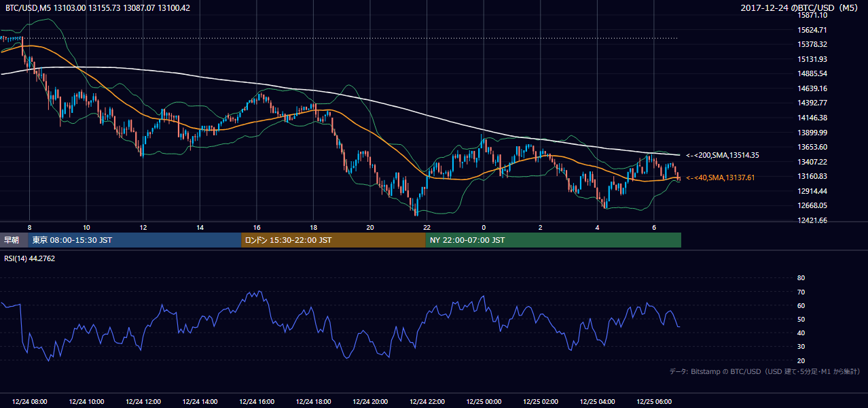
Task: Click the Bitstamp data source note
Action: 765,372
